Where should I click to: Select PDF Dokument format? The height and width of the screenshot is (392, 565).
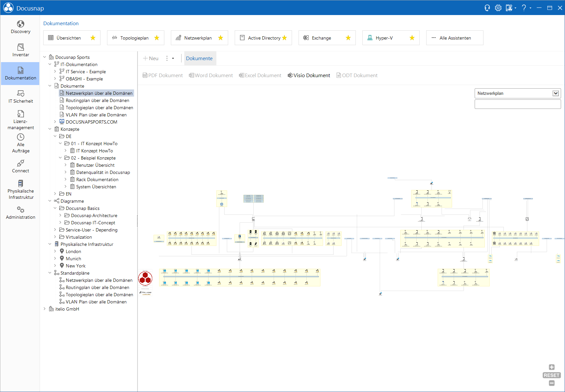(x=163, y=76)
